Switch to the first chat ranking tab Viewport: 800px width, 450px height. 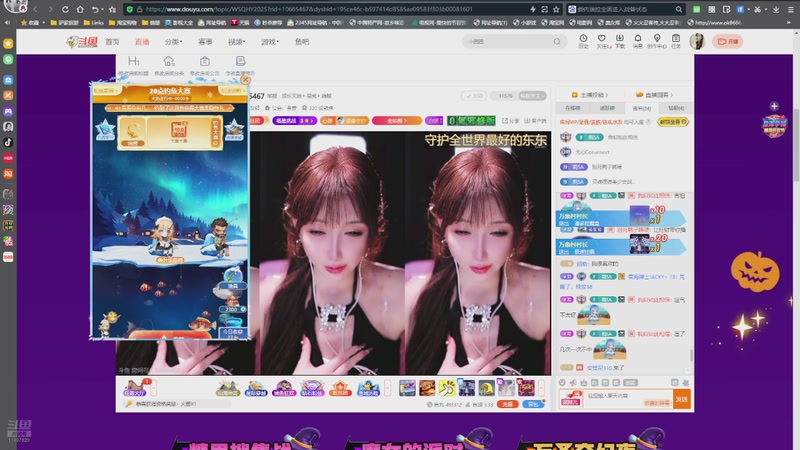point(573,108)
